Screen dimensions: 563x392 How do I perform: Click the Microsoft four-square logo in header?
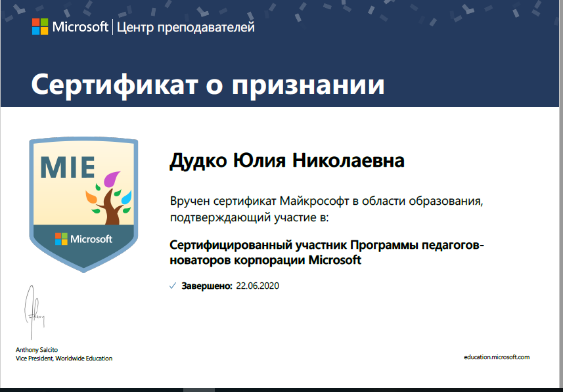[40, 26]
